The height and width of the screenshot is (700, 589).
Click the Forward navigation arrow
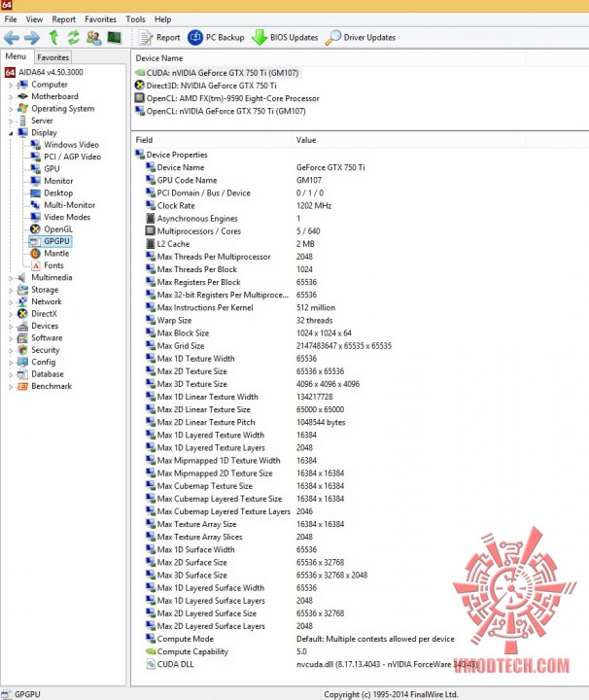[x=32, y=38]
